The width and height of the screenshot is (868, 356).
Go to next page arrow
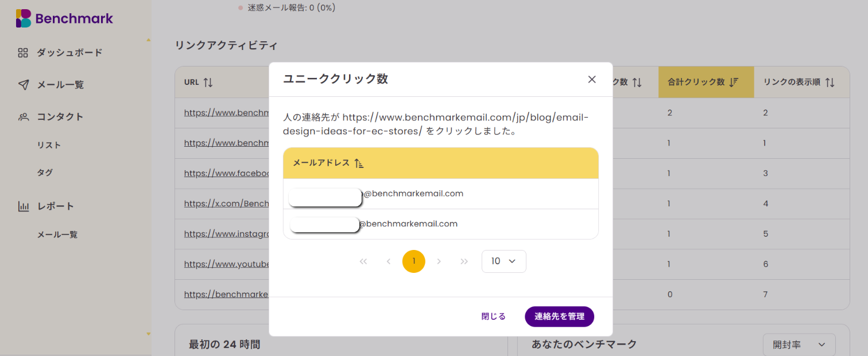tap(439, 261)
